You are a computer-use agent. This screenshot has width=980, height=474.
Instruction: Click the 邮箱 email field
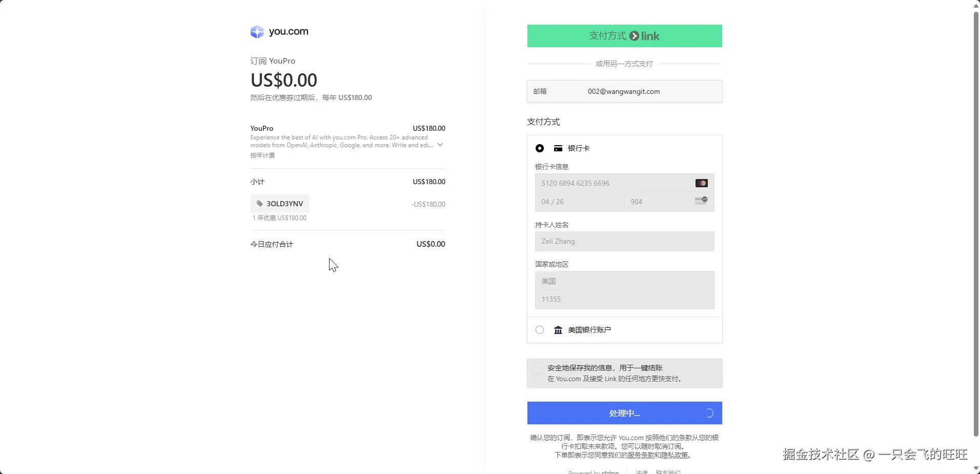[x=624, y=91]
